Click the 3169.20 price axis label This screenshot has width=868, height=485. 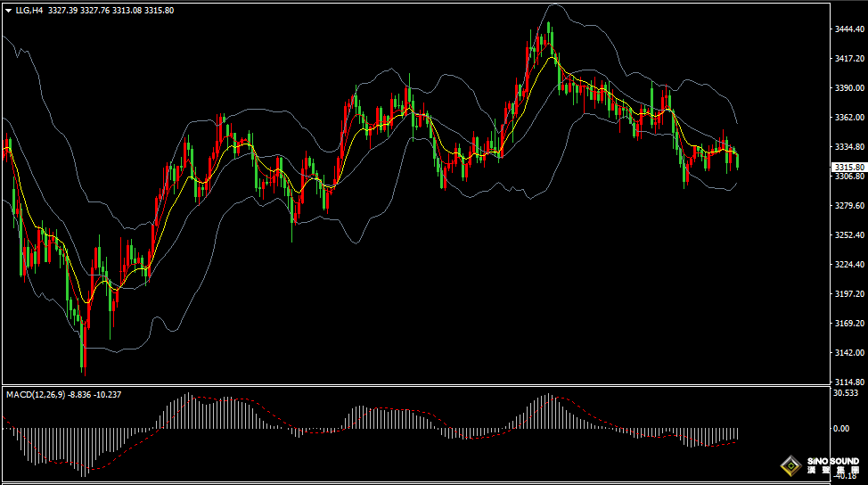point(849,324)
